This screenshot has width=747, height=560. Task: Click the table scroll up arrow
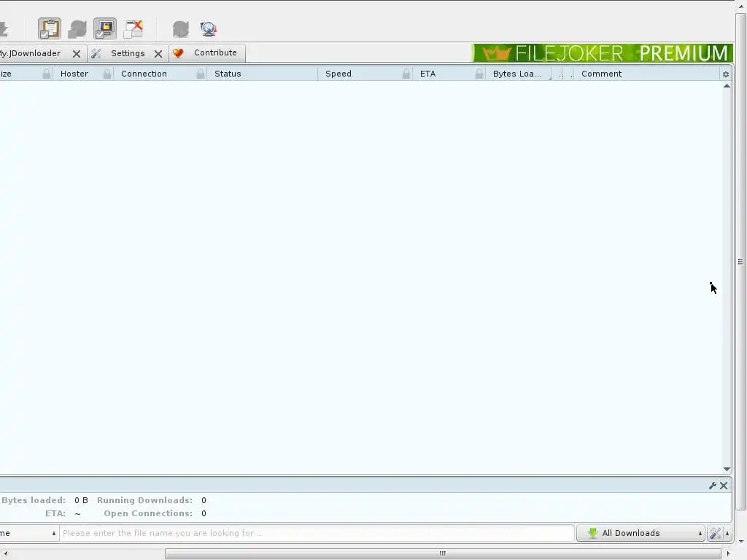pos(727,86)
